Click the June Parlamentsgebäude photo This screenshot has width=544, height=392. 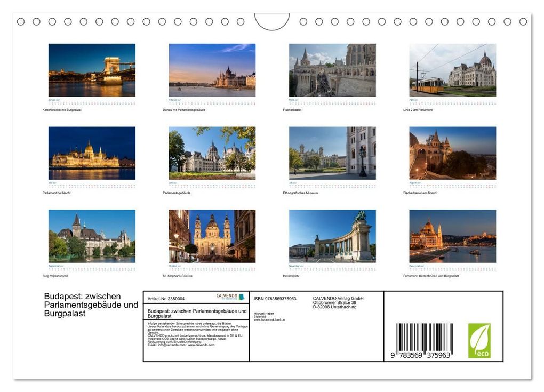pyautogui.click(x=212, y=153)
